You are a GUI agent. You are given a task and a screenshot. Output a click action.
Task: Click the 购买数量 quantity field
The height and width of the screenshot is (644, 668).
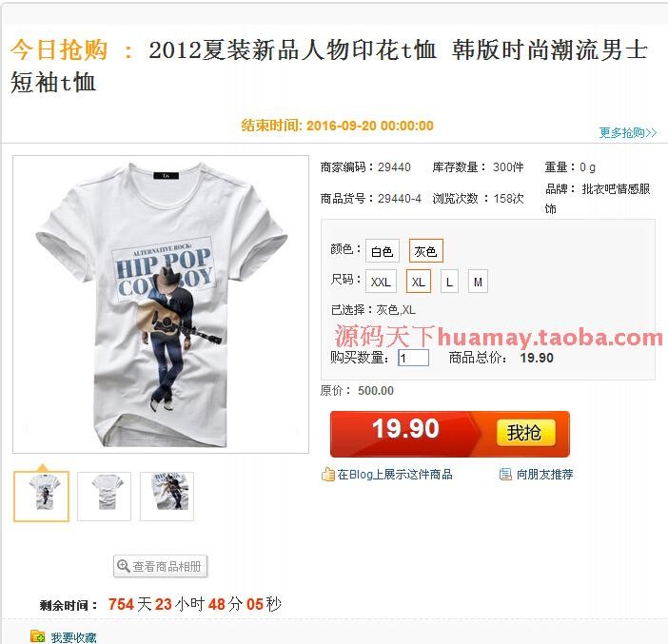pyautogui.click(x=413, y=358)
